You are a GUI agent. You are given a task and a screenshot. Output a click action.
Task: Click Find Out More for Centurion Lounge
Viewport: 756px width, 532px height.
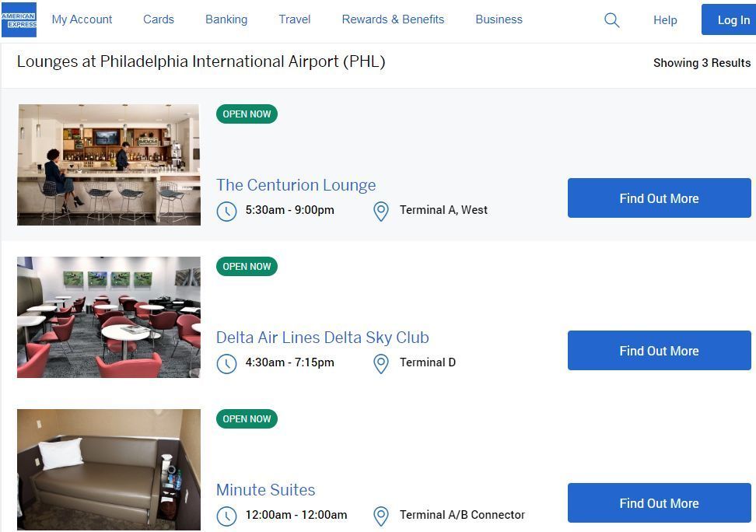[x=659, y=198]
